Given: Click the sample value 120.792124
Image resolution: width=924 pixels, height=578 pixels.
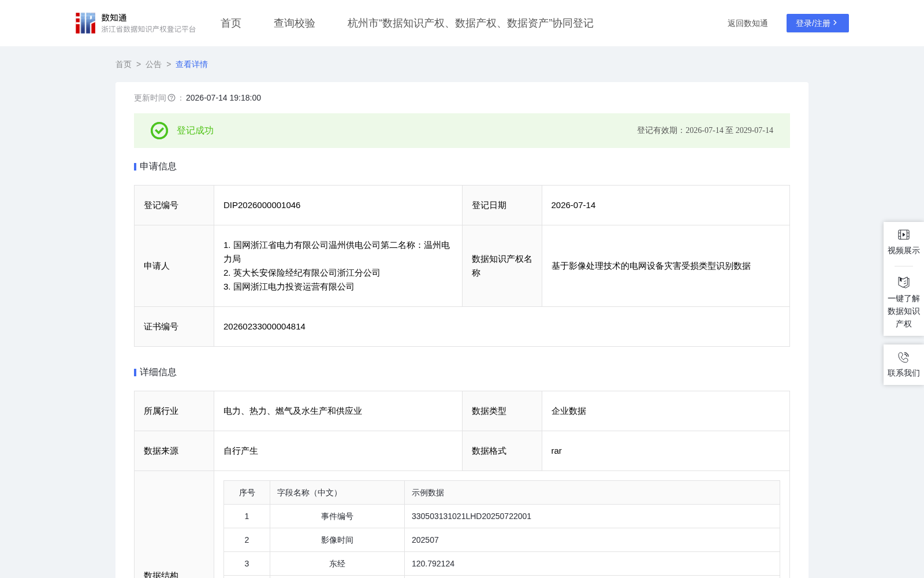Looking at the screenshot, I should 433,564.
